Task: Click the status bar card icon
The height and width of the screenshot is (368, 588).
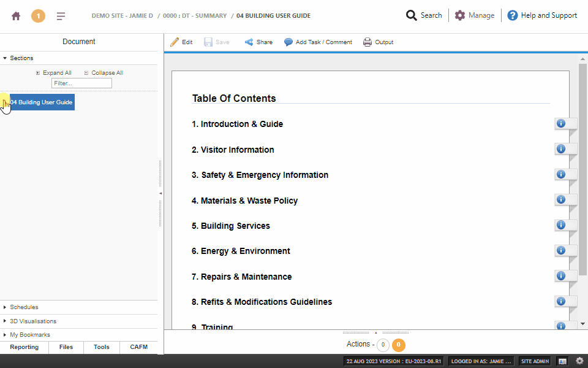Action: pos(562,361)
